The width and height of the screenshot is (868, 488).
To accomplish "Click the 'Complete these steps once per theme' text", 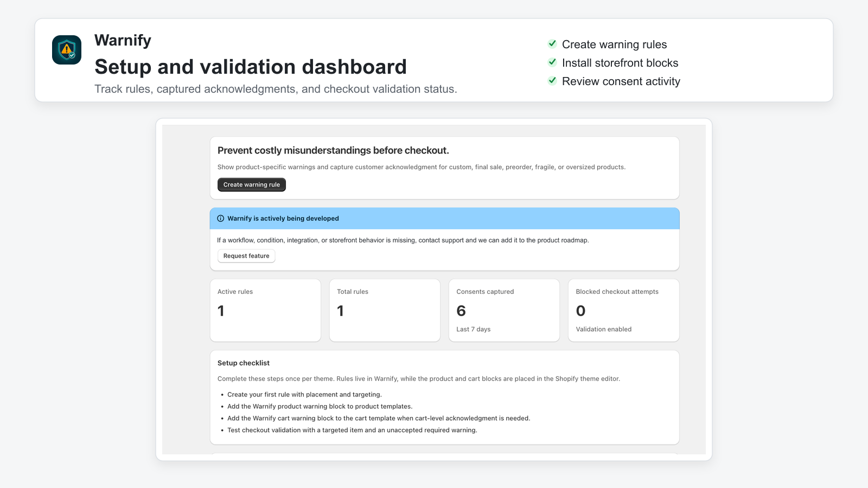I will [x=419, y=379].
